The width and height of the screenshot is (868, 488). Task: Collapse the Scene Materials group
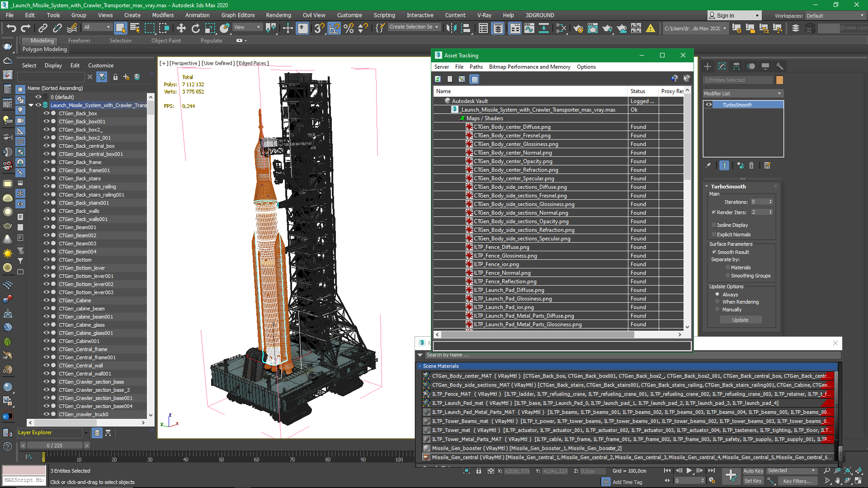(x=420, y=366)
